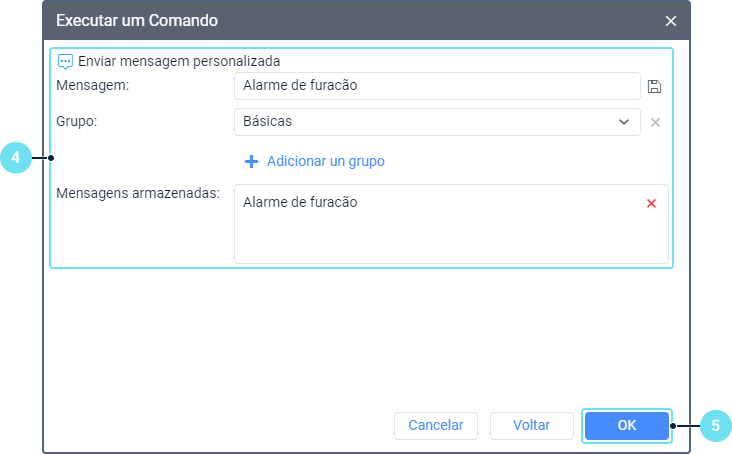Click the Enviar mensagem personalizada heading
The image size is (732, 454).
(x=179, y=60)
